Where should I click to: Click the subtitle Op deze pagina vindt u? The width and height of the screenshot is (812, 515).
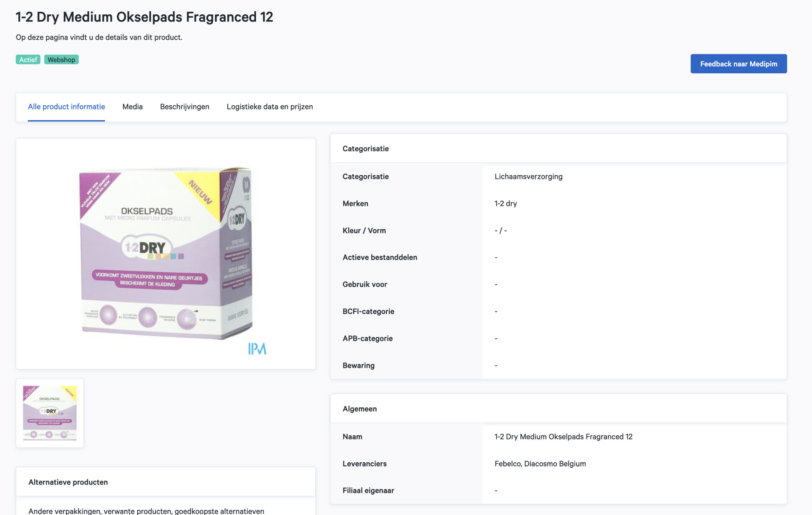pos(99,37)
